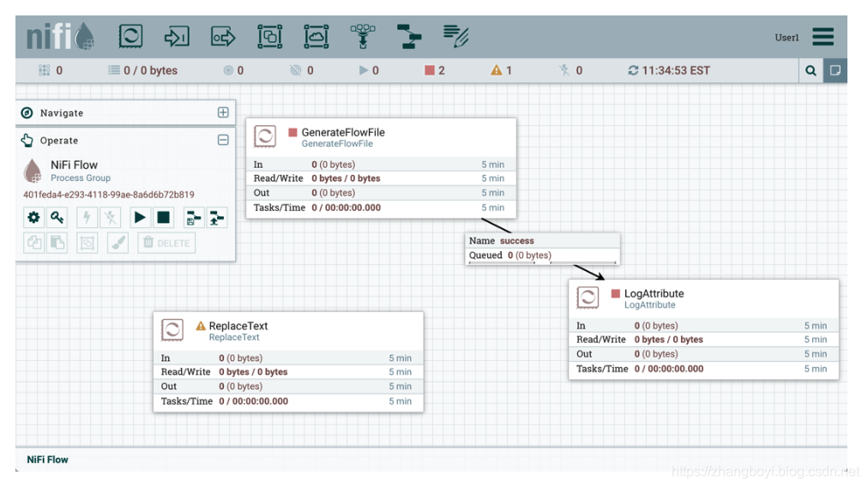The width and height of the screenshot is (868, 487).
Task: Click the not transmitting count status
Action: (302, 70)
